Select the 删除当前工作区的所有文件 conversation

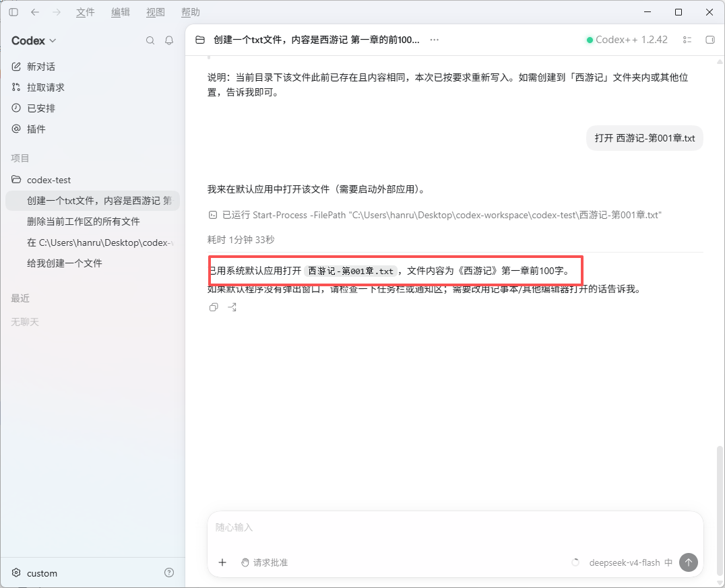[x=92, y=222]
